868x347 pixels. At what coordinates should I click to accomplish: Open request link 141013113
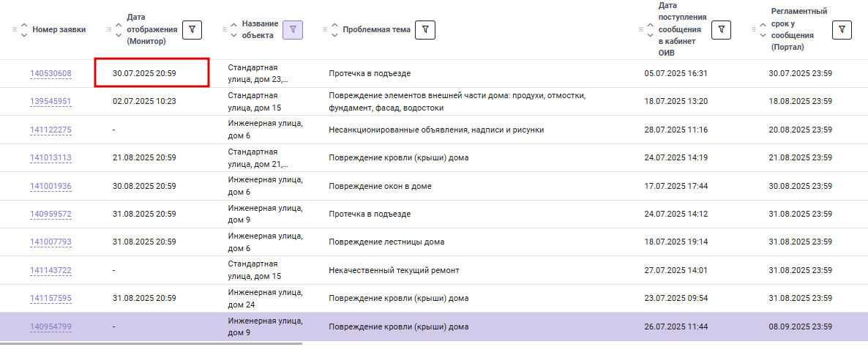point(51,158)
